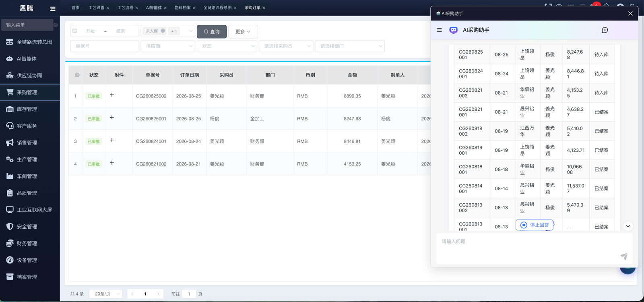644x302 pixels.
Task: Open the 请选择部门 dropdown
Action: [350, 46]
